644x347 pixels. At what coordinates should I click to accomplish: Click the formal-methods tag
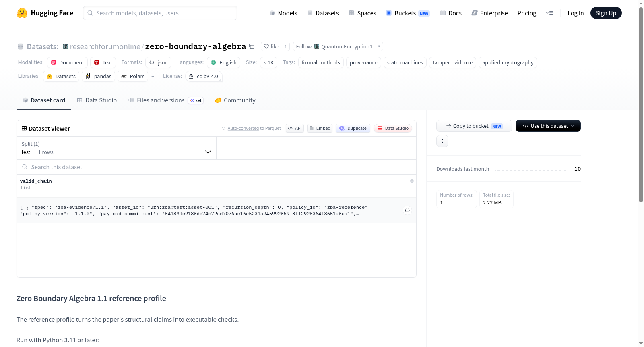tap(321, 62)
